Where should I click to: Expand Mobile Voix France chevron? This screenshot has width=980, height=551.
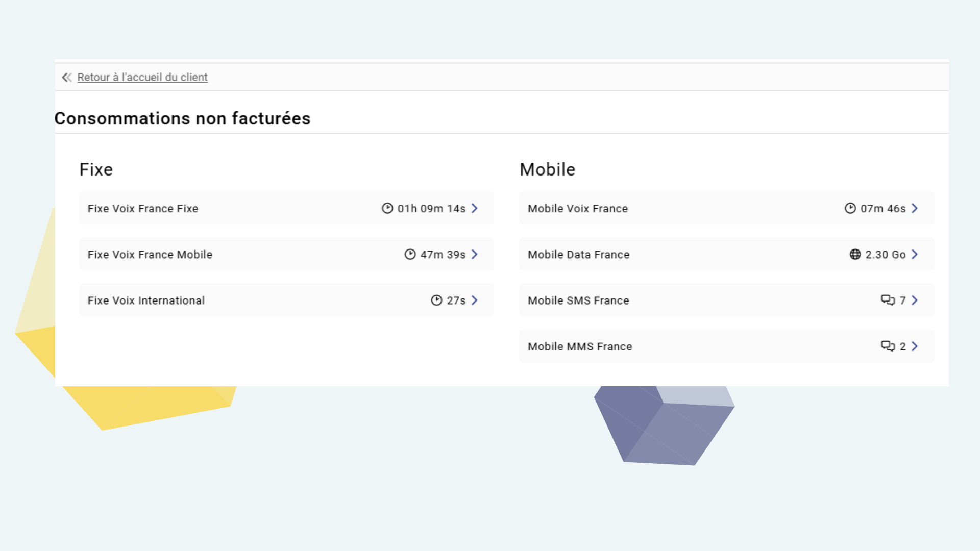tap(915, 208)
